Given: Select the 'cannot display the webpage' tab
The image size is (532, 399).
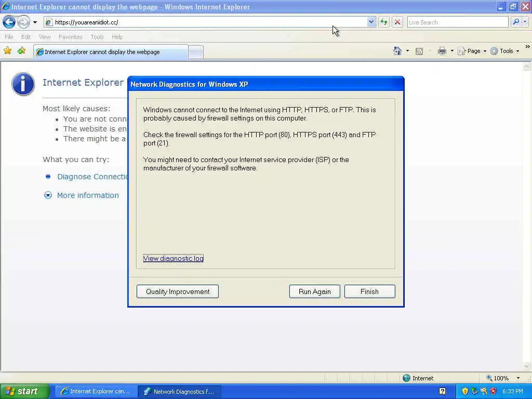Looking at the screenshot, I should click(111, 52).
